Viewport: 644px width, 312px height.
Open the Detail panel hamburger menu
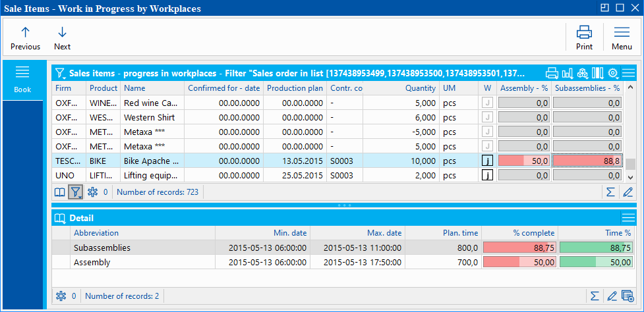628,218
